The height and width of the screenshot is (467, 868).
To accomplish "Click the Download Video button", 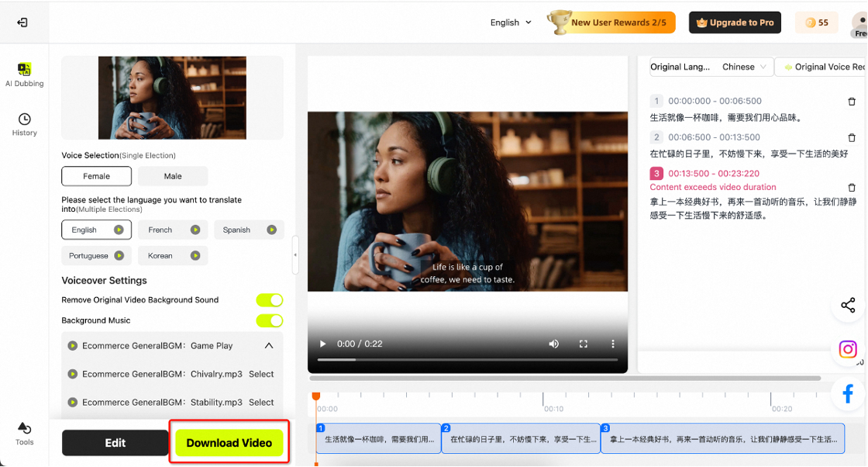I will [x=229, y=443].
